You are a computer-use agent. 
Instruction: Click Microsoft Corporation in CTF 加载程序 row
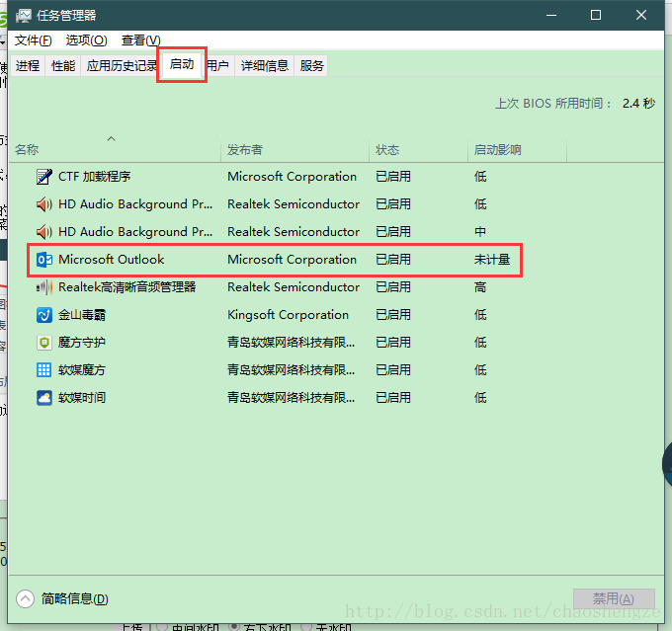click(x=292, y=177)
